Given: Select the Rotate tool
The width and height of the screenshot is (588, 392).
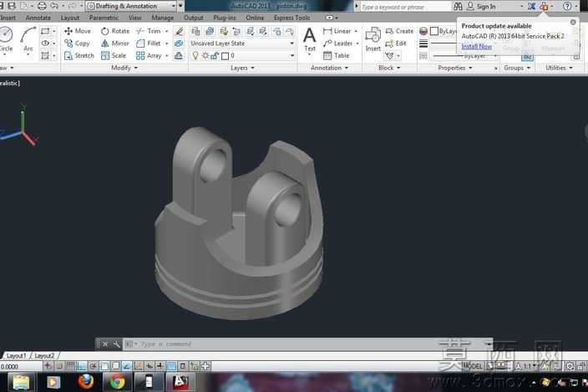Looking at the screenshot, I should [115, 31].
